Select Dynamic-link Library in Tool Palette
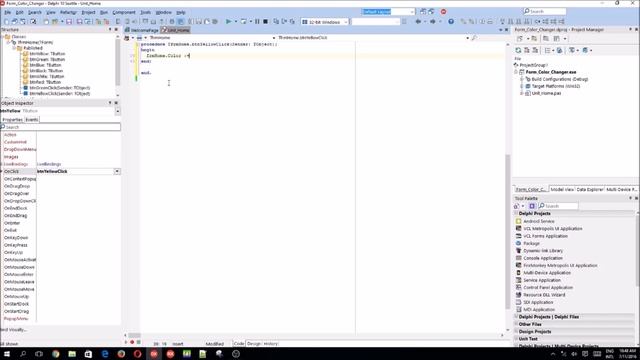The image size is (640, 360). point(543,251)
